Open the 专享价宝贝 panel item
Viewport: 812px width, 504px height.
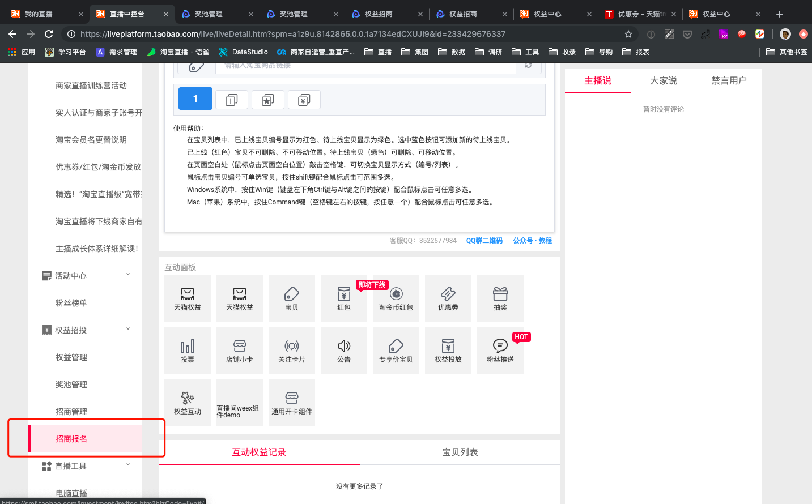pos(396,351)
